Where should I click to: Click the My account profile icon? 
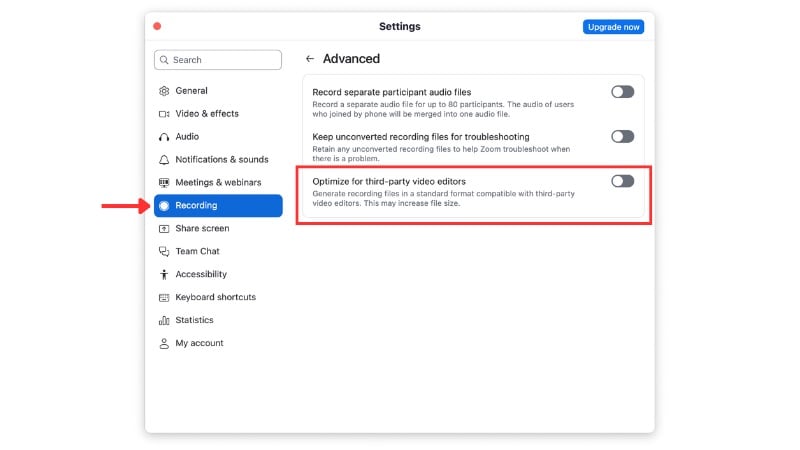[164, 343]
